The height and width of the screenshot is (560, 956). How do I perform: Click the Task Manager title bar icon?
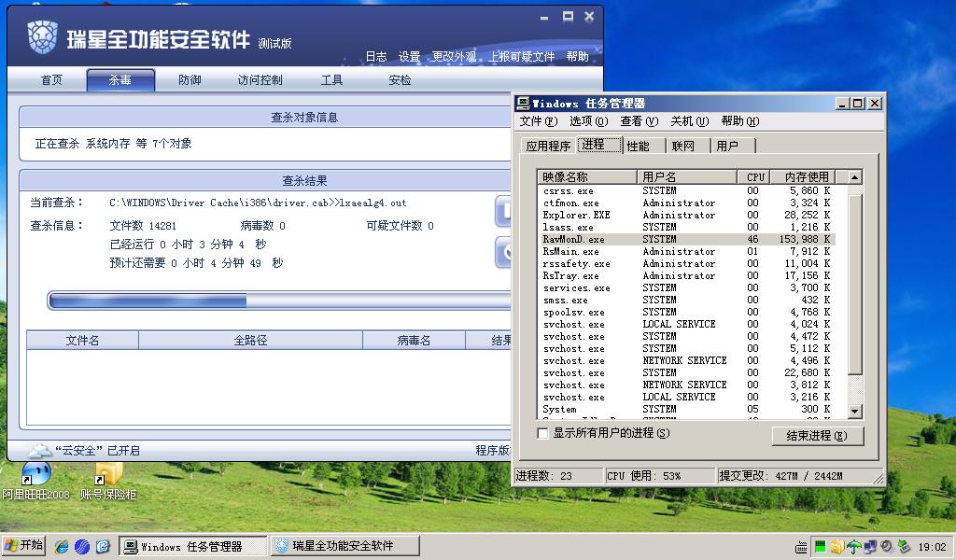[523, 103]
